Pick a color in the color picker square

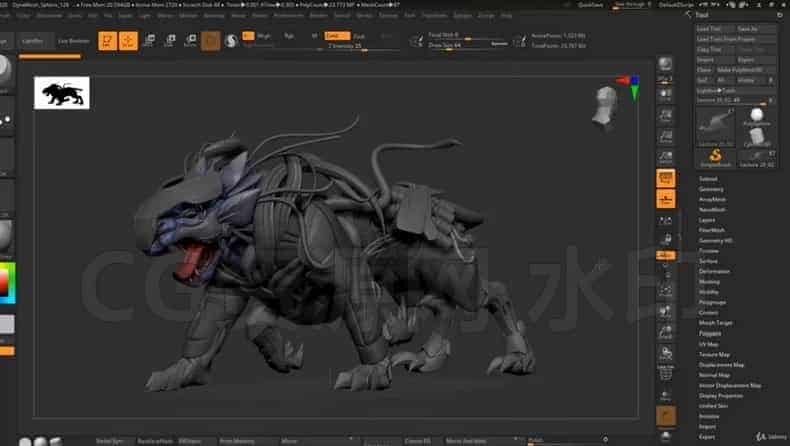(7, 283)
